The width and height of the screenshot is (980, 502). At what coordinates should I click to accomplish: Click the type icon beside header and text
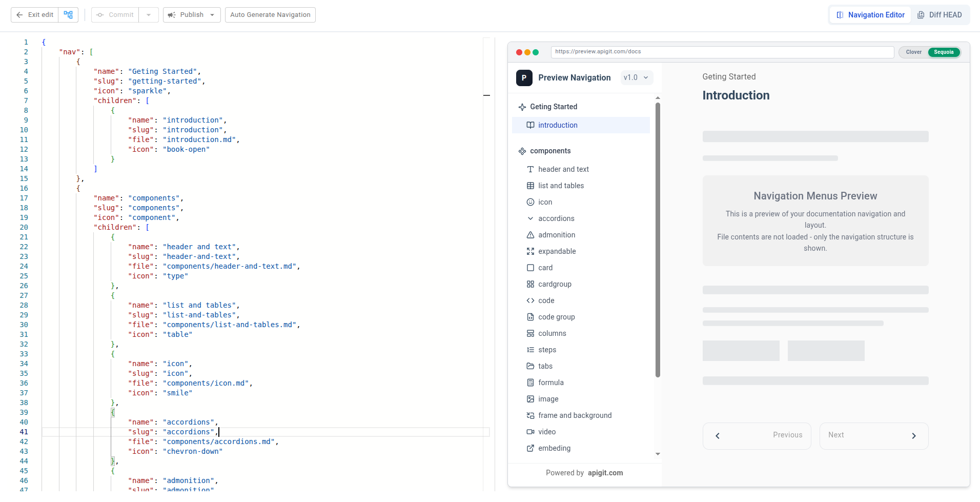[530, 169]
